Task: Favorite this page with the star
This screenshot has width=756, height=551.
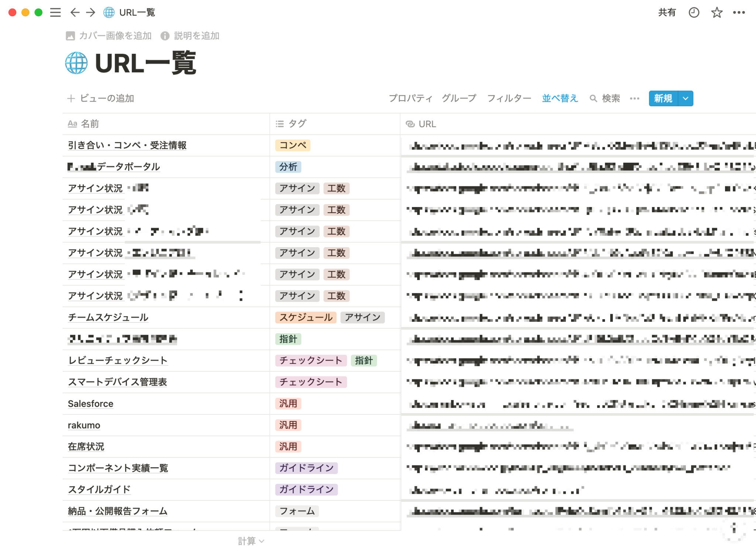Action: tap(717, 13)
